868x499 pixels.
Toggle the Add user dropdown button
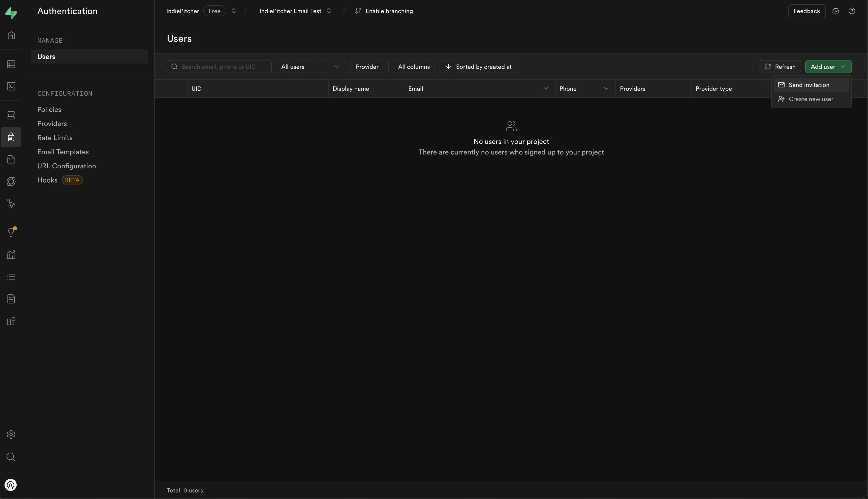point(828,67)
